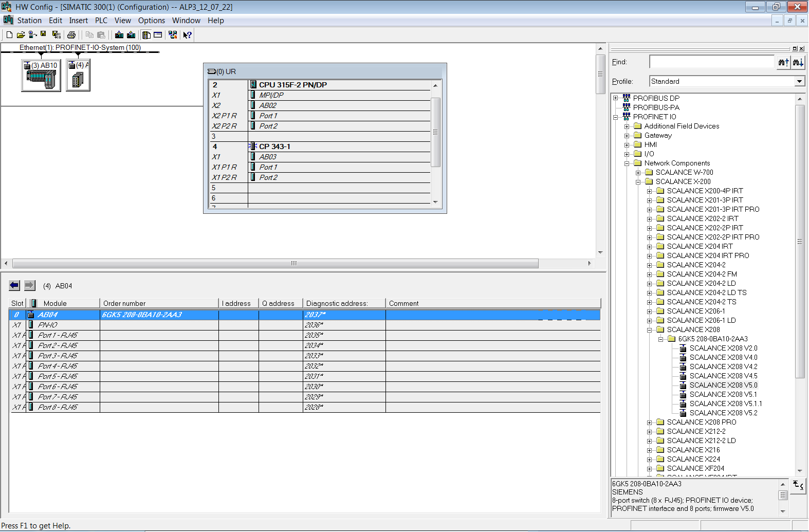Select the (3) AB10 device on PROFINET line
This screenshot has width=809, height=532.
pos(41,75)
